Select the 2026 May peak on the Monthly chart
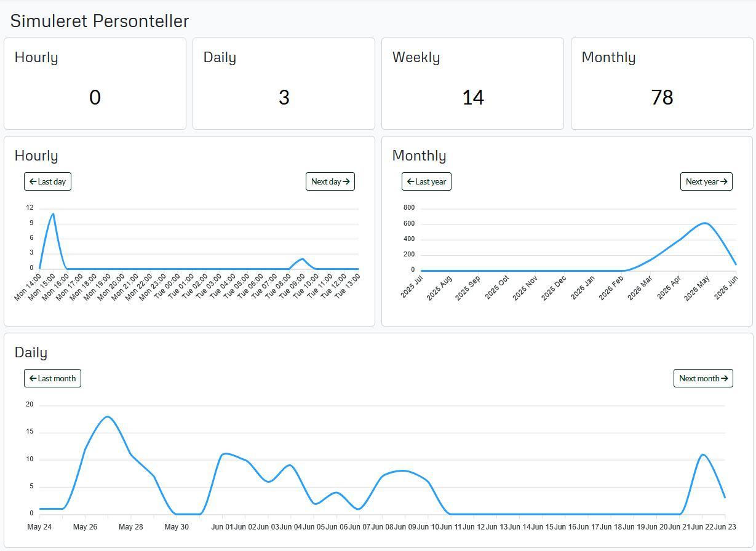The image size is (756, 551). click(706, 223)
